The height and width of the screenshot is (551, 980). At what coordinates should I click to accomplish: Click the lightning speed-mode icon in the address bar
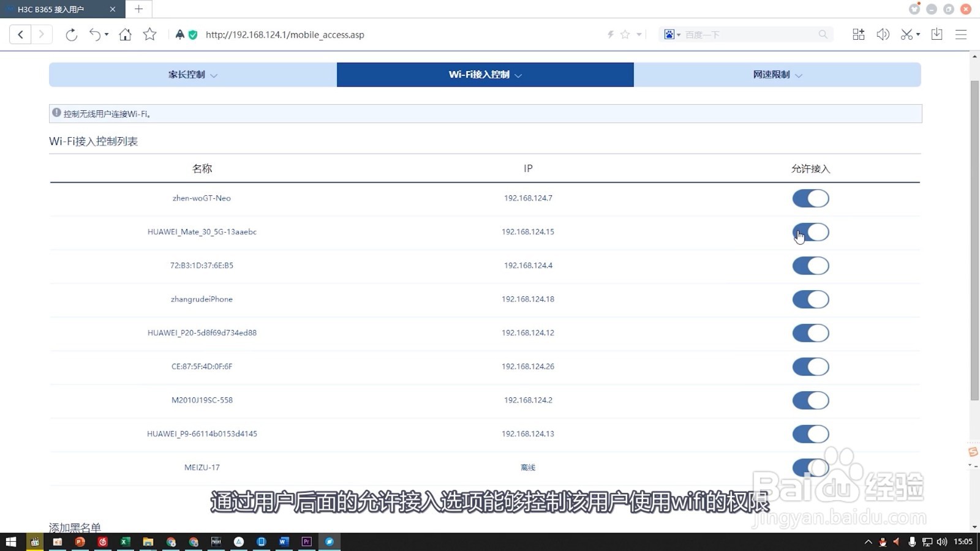[610, 35]
